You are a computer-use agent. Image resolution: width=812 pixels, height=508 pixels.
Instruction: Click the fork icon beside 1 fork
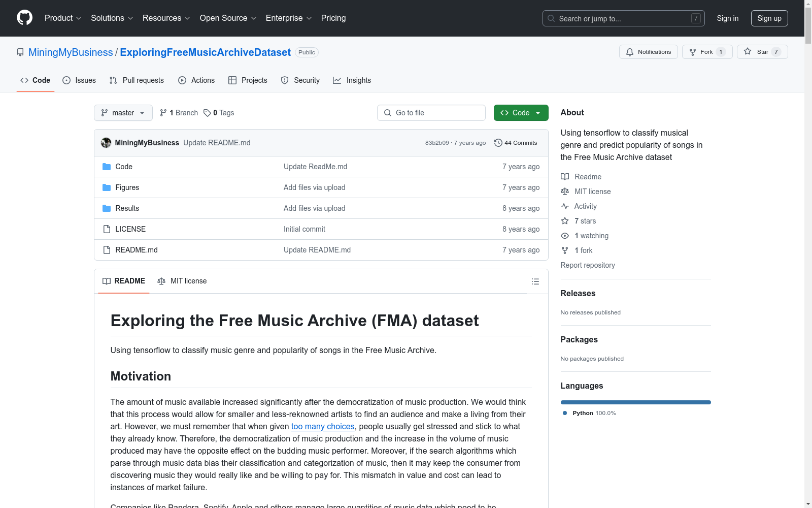coord(565,250)
